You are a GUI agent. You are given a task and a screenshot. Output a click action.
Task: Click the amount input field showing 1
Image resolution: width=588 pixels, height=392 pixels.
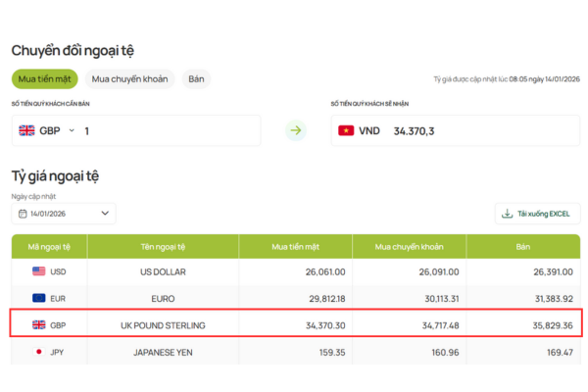(x=167, y=130)
